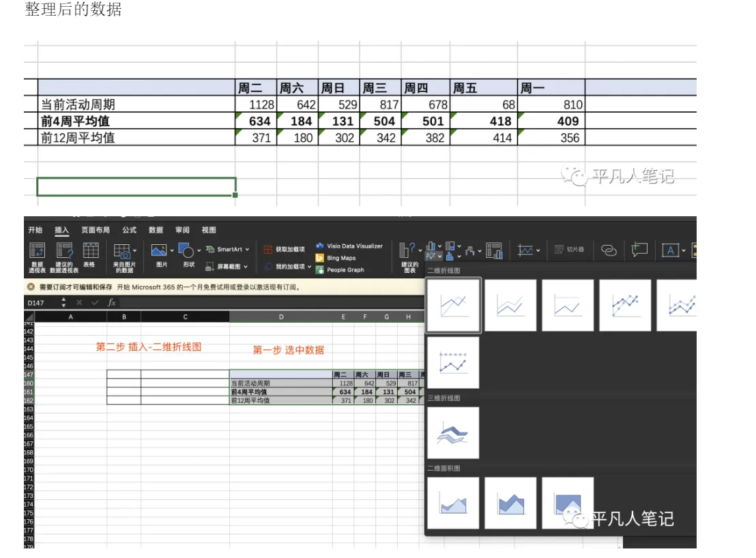Screen dimensions: 756x558
Task: Open My Add-ins (我的加载项) dropdown
Action: point(309,267)
